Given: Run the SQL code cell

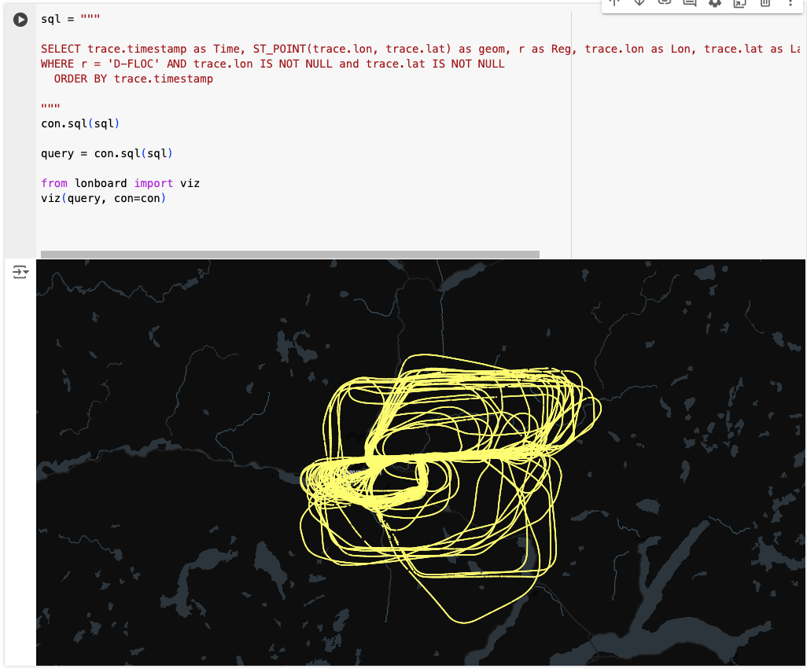Looking at the screenshot, I should coord(20,20).
